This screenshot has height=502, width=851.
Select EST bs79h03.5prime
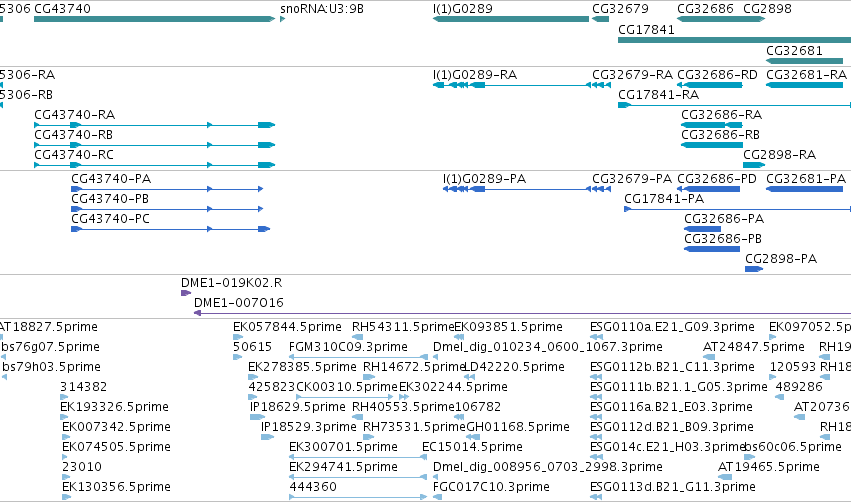(4, 377)
